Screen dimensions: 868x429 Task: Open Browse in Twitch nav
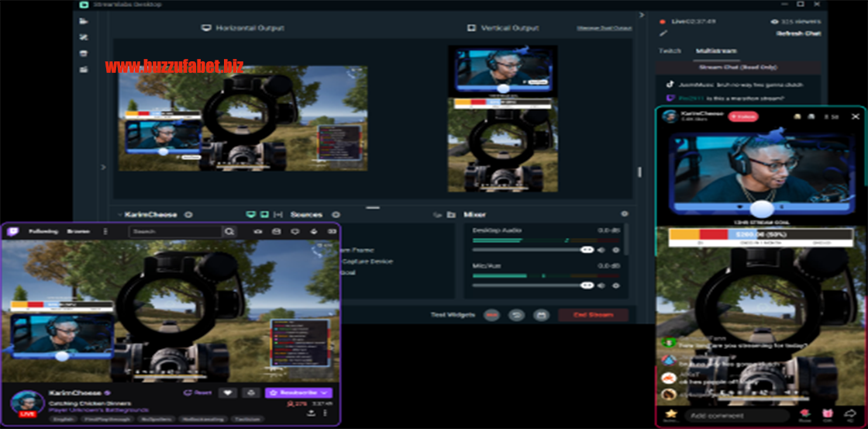coord(78,231)
